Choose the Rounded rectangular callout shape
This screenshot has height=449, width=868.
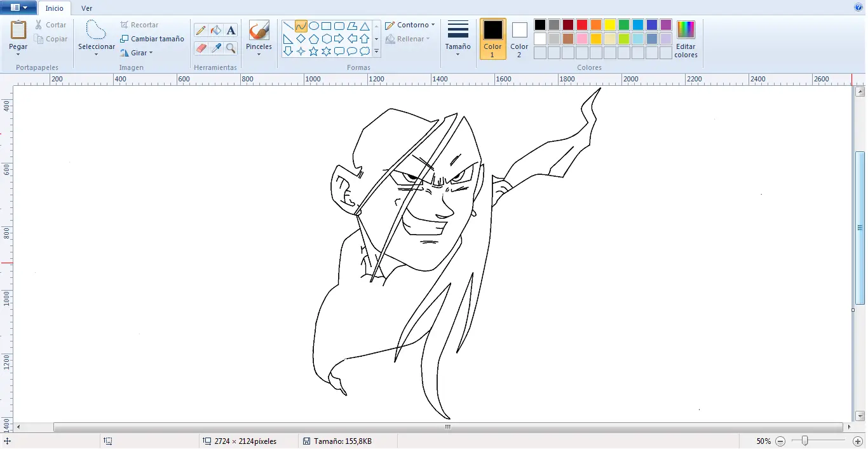(x=339, y=52)
